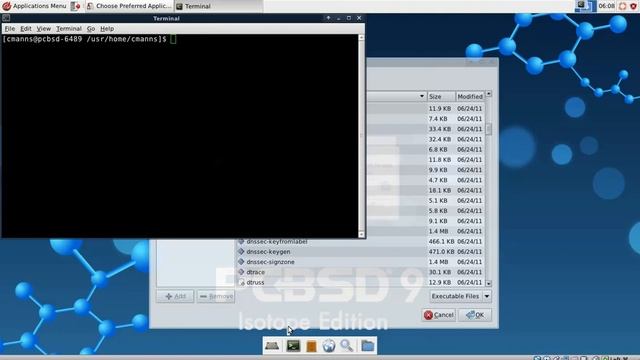This screenshot has width=640, height=360.
Task: Switch to Terminal taskbar button
Action: coord(219,6)
